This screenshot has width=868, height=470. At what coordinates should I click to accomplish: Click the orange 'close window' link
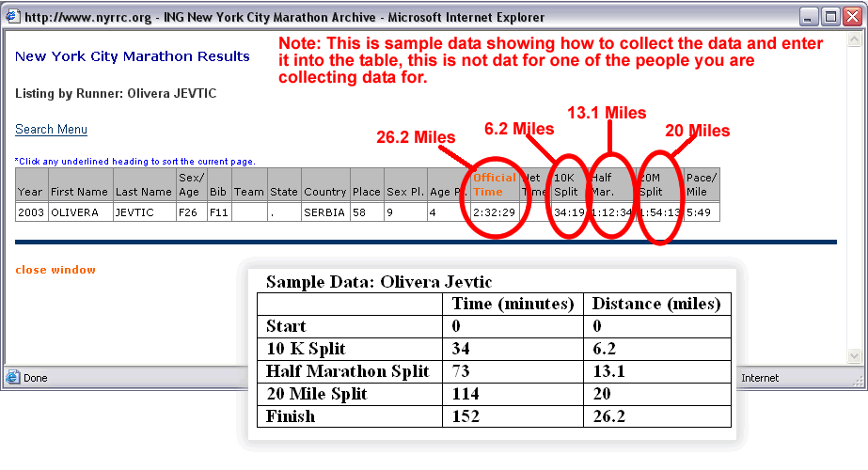pos(55,270)
